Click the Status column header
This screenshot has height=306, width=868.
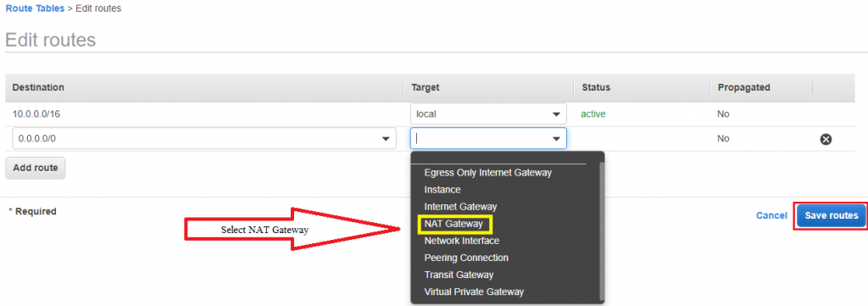coord(596,87)
